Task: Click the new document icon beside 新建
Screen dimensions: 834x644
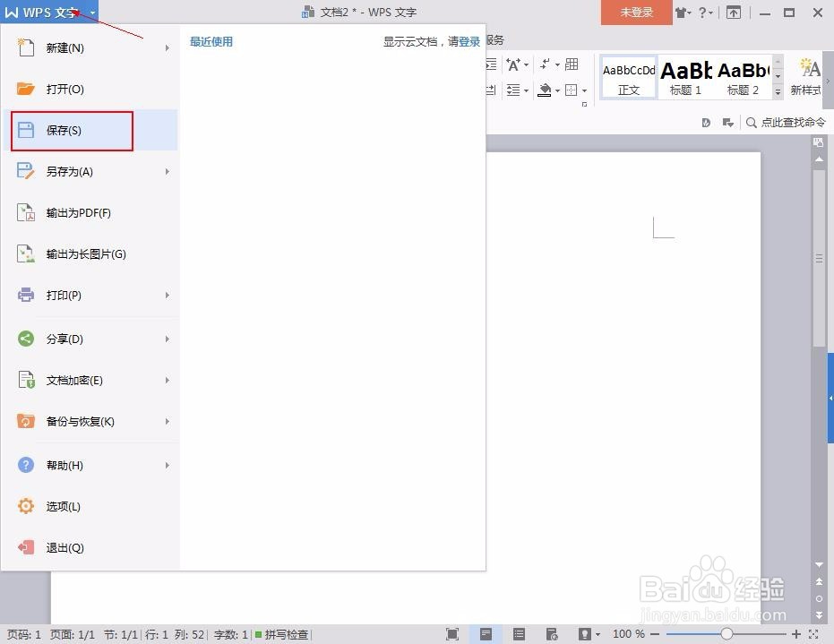Action: pyautogui.click(x=25, y=47)
